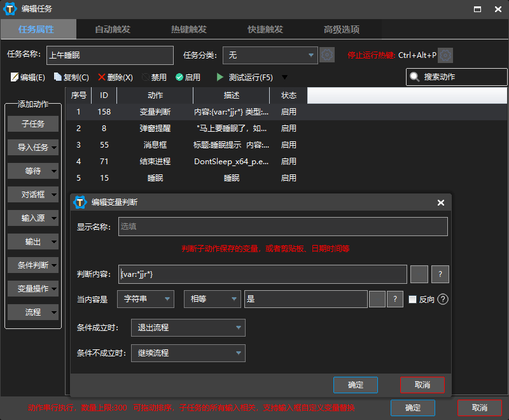Expand the 条件不成立时 继续流程 dropdown
Screen dimensions: 509x420
pyautogui.click(x=188, y=353)
